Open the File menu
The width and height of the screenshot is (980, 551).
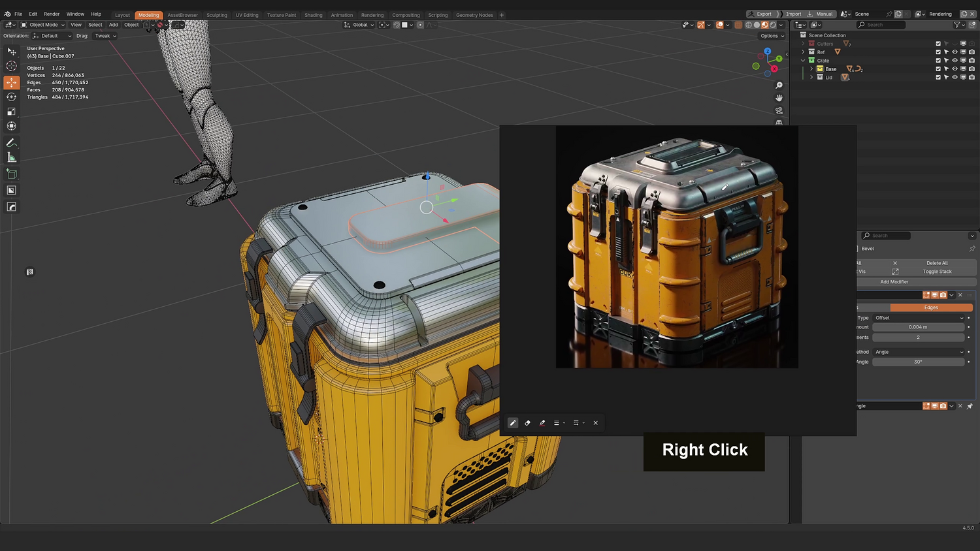tap(18, 14)
